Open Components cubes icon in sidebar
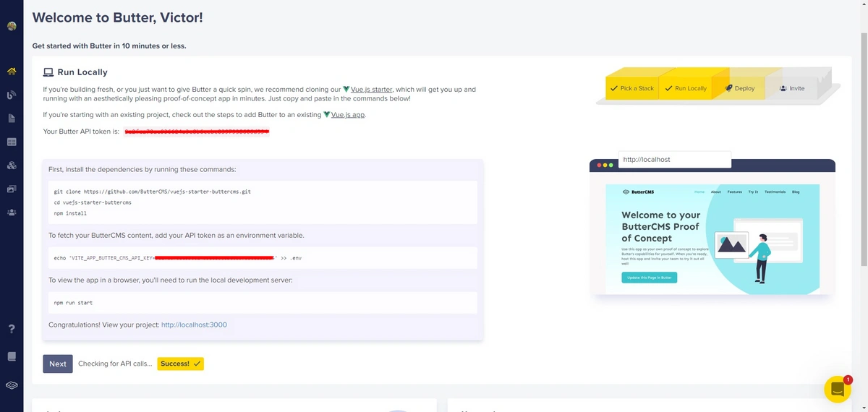868x412 pixels. coord(12,165)
